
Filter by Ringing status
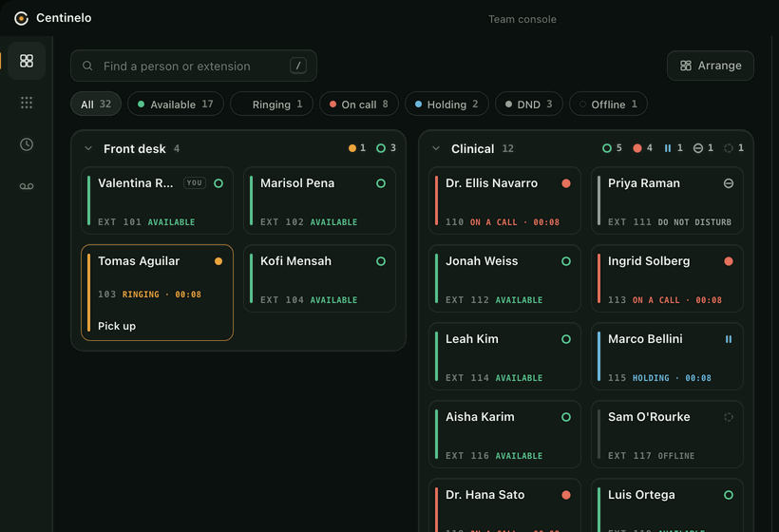tap(272, 104)
